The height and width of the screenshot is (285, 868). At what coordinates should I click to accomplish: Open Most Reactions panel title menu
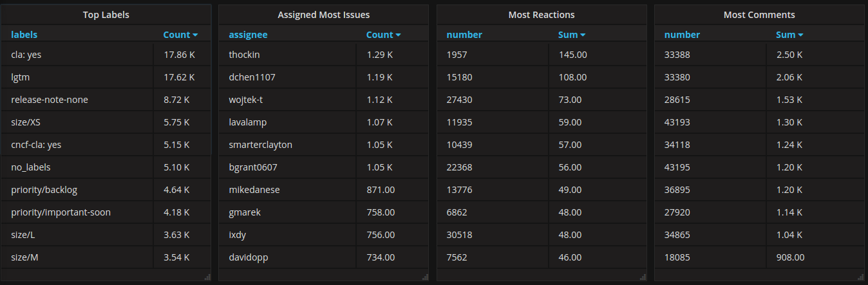point(542,15)
